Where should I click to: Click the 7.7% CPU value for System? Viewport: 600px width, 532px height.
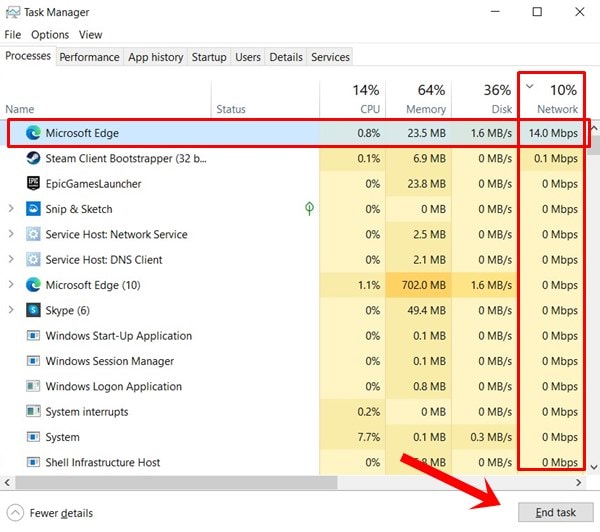(368, 437)
